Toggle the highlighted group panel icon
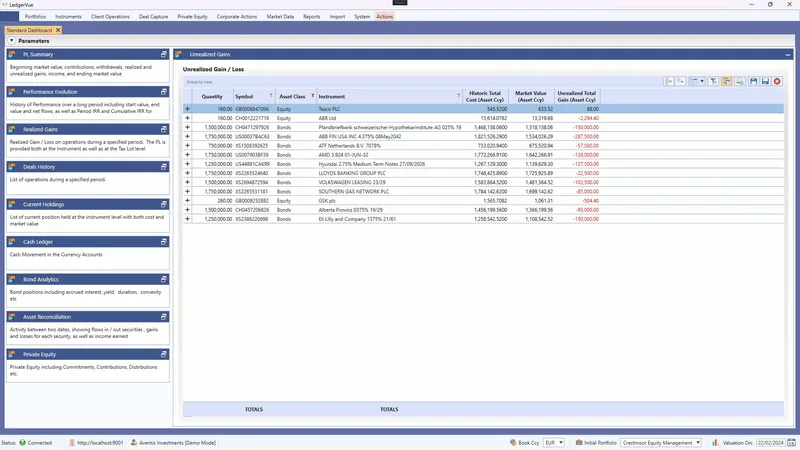Screen dimensions: 800x450 727,81
